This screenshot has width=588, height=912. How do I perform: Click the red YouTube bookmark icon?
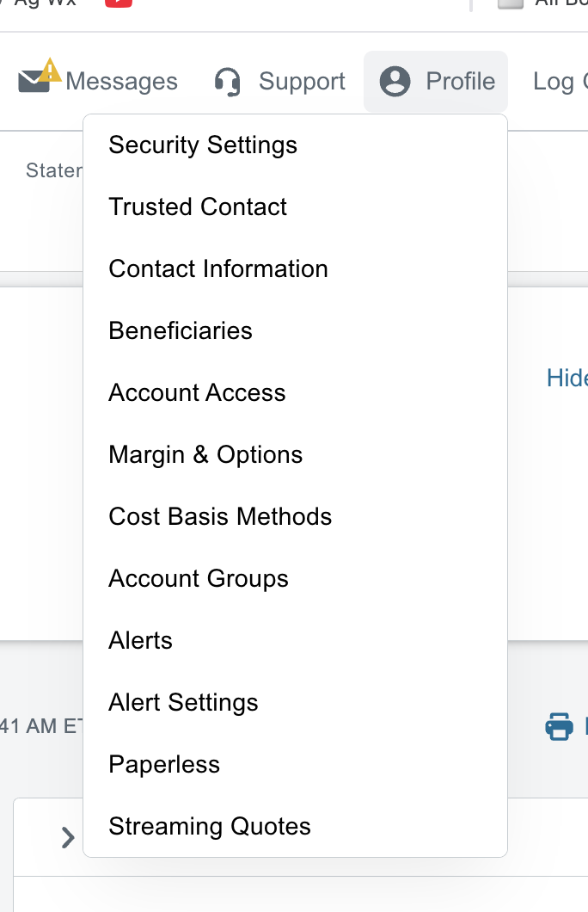tap(119, 3)
